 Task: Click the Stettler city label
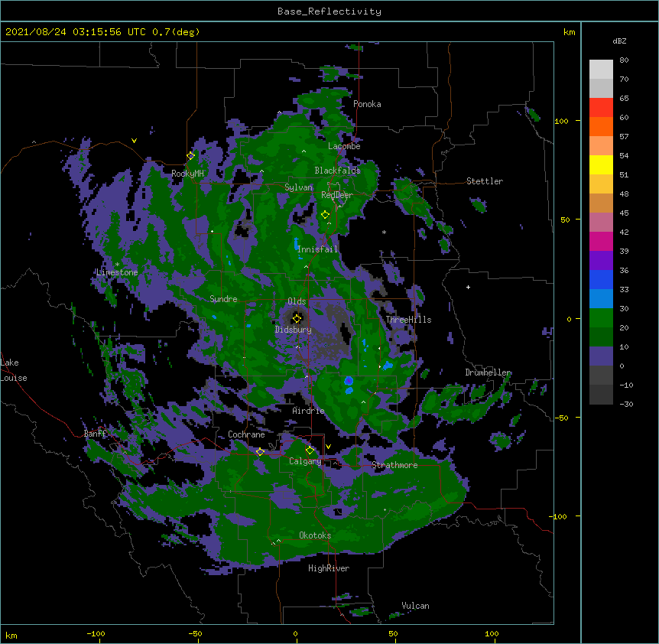[485, 181]
